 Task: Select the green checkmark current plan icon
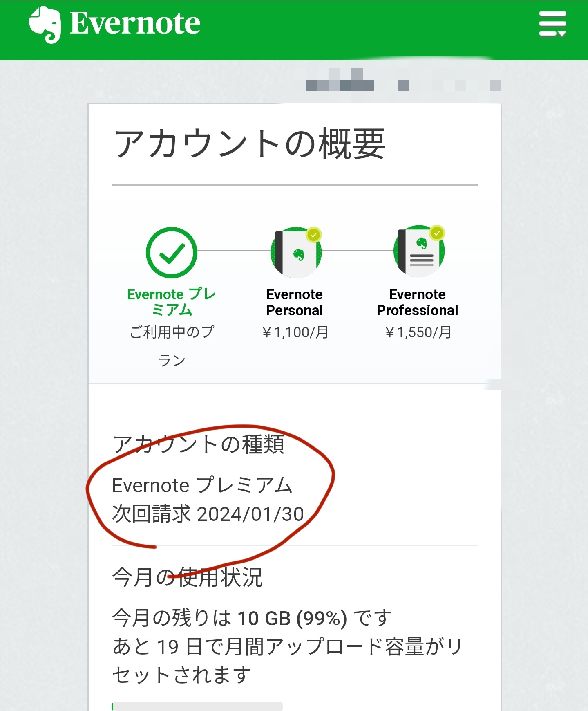pos(172,253)
